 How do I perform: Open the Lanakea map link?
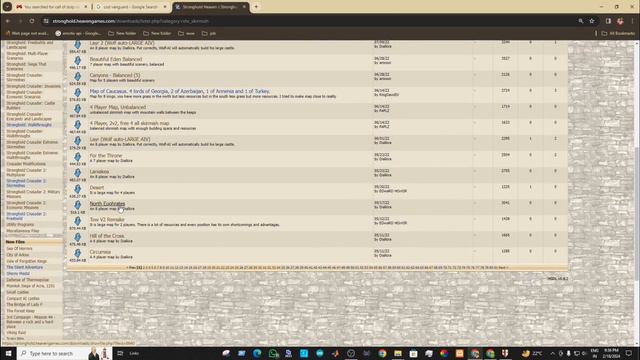click(99, 171)
